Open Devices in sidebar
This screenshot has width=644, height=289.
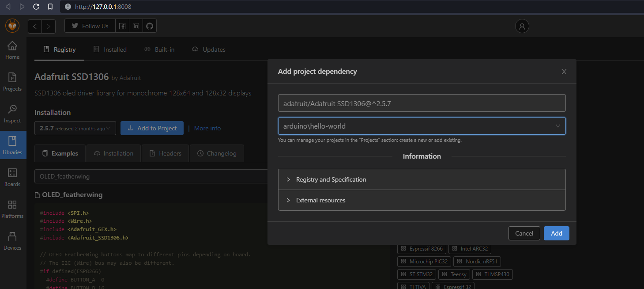(12, 241)
